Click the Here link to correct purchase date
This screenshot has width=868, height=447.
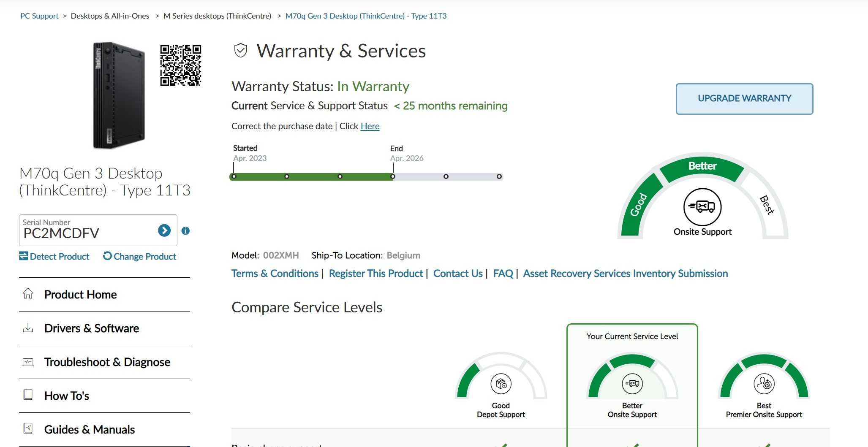(370, 126)
